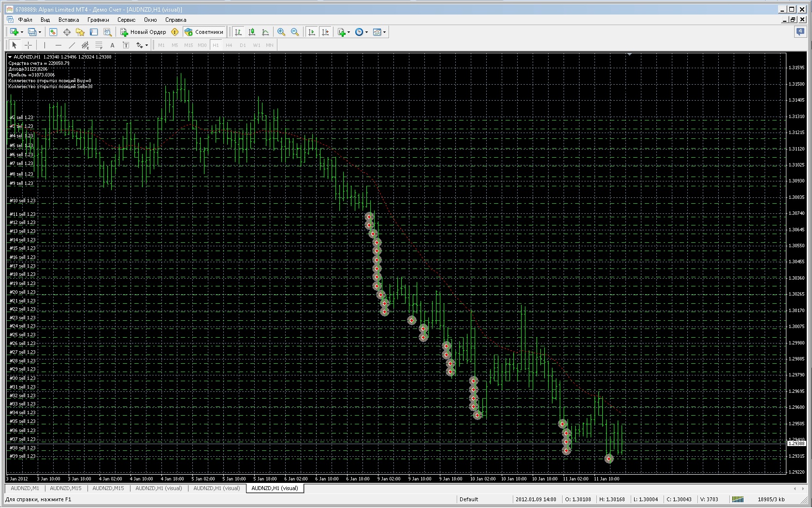Select the W1 timeframe button
The width and height of the screenshot is (812, 508).
click(256, 45)
